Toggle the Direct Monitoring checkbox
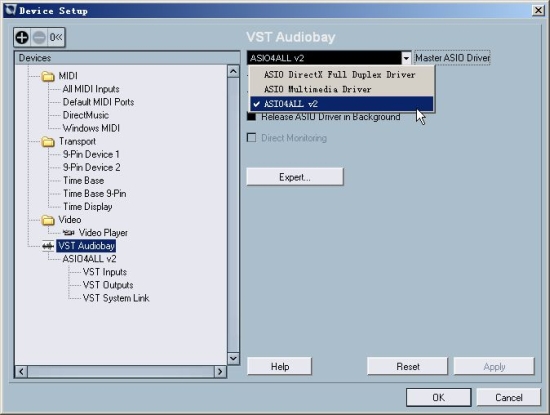 [251, 138]
